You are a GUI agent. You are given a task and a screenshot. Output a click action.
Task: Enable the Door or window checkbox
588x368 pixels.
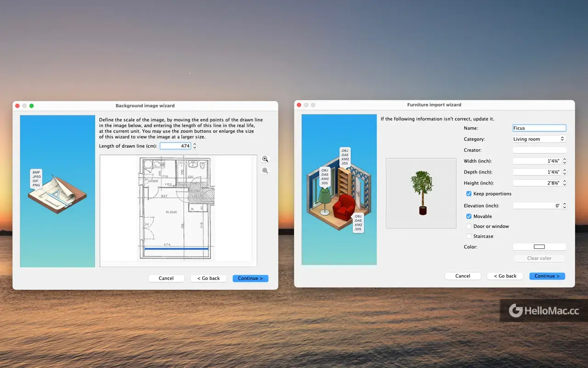click(469, 226)
